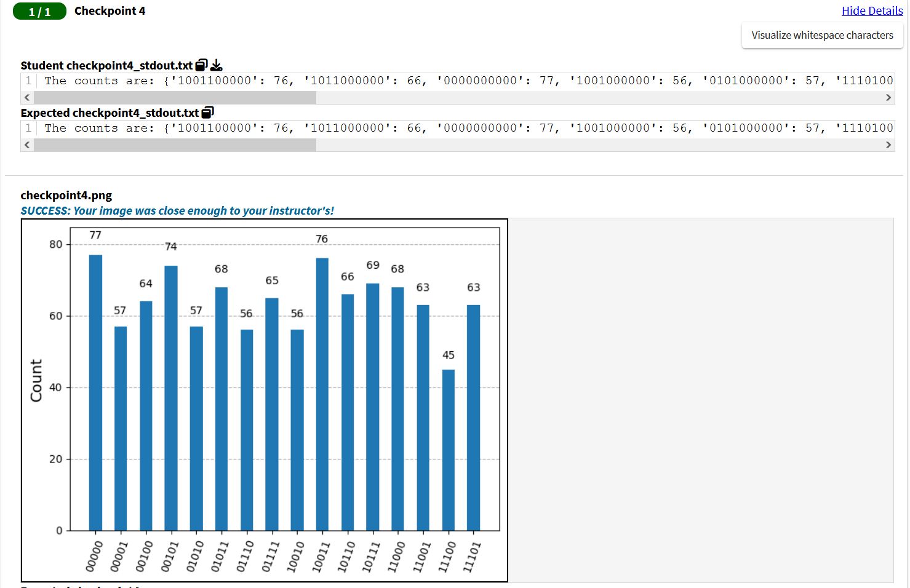The image size is (910, 588).
Task: Click expected output horizontal scrollbar thumb
Action: [x=175, y=145]
